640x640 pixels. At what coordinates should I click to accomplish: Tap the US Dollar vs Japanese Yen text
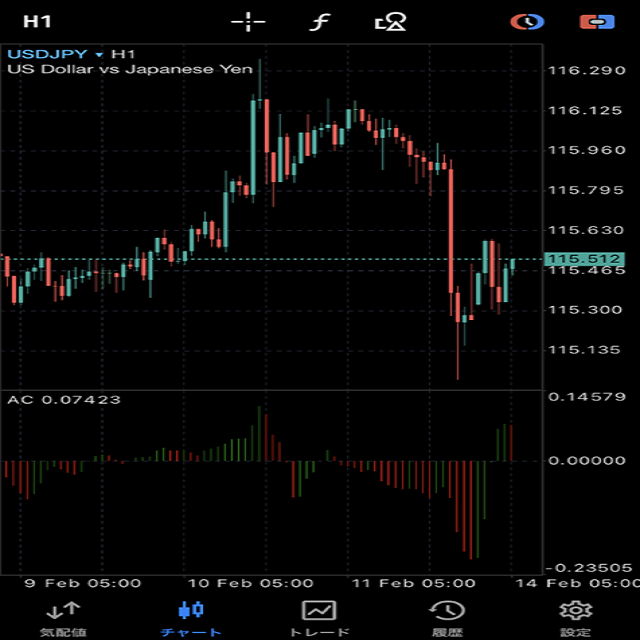[x=130, y=69]
